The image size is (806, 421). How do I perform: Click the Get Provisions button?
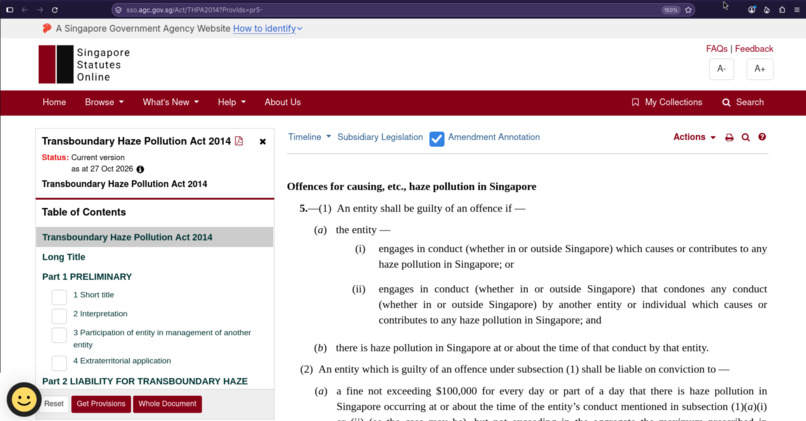[101, 404]
